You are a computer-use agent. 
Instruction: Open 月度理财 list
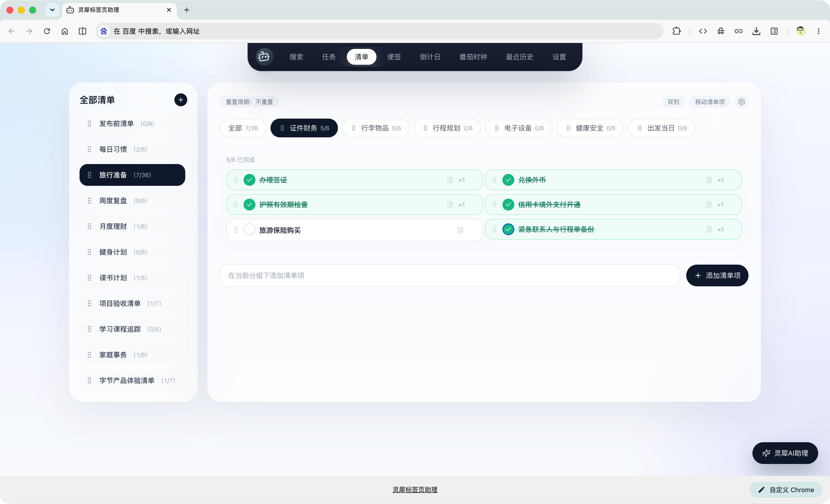click(x=132, y=226)
